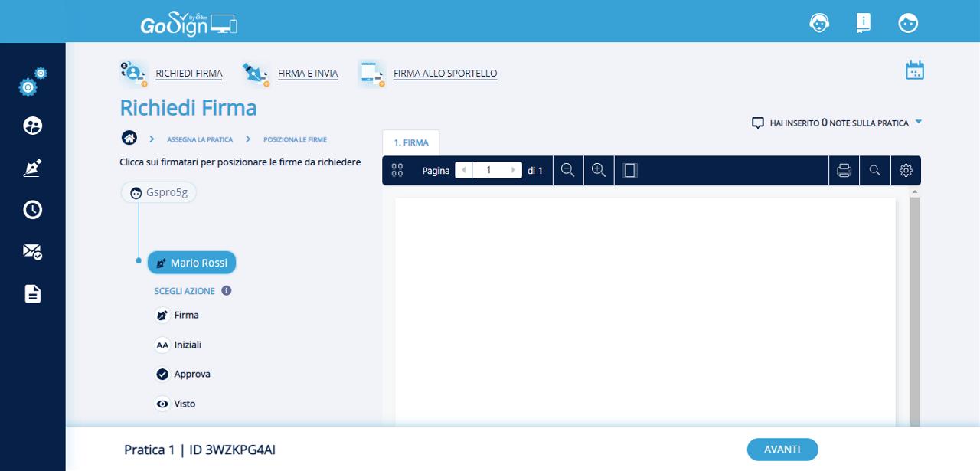Click the user profile face icon
Screen dimensions: 980x471
point(908,23)
